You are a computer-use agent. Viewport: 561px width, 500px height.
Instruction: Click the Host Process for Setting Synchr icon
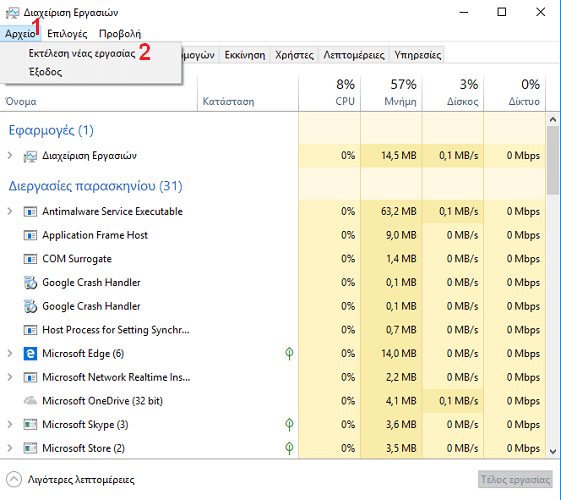tap(30, 330)
